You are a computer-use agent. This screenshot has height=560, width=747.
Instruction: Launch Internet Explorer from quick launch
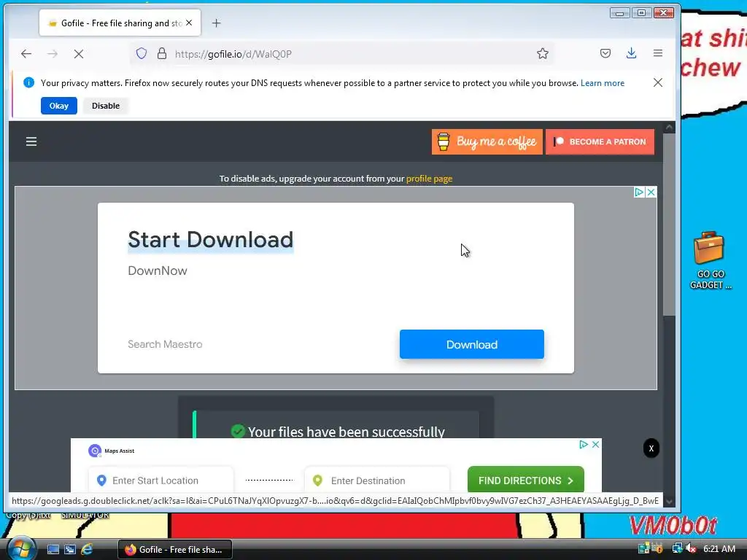(87, 549)
